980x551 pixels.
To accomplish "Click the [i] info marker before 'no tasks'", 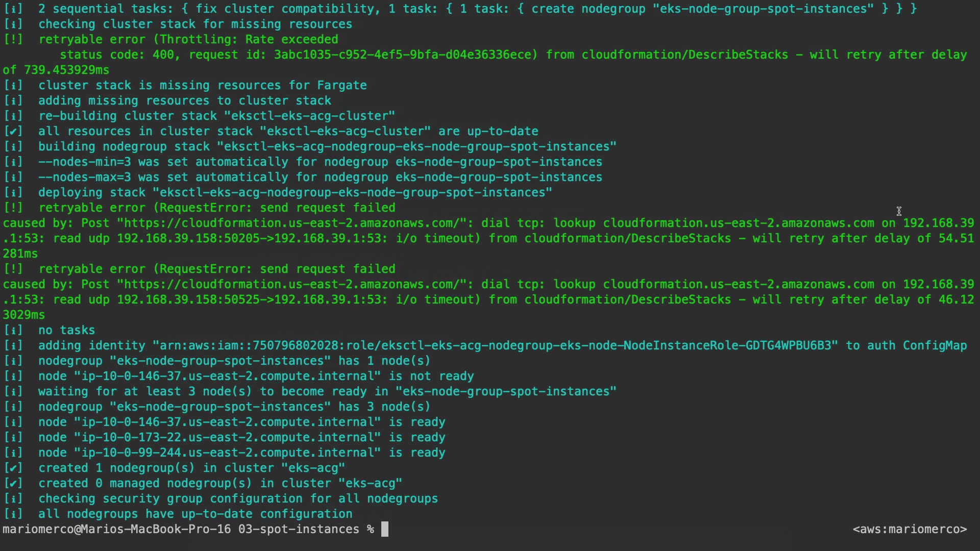I will [x=13, y=331].
